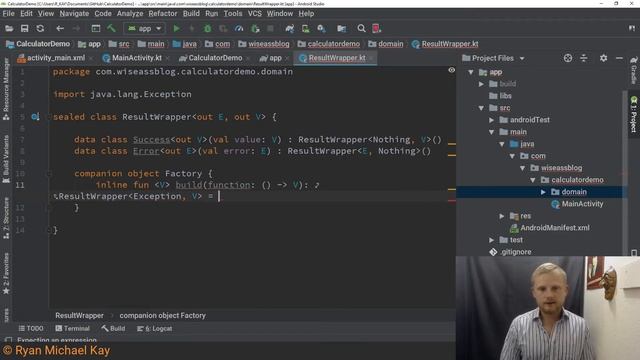The width and height of the screenshot is (640, 360).
Task: Open the Logcat tool window
Action: [x=154, y=329]
